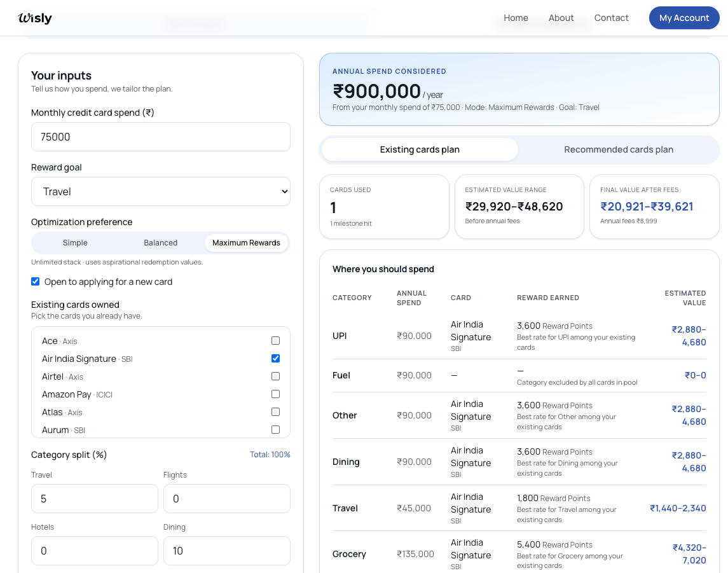Focus the Hotels category split field
The height and width of the screenshot is (573, 728).
pos(95,551)
